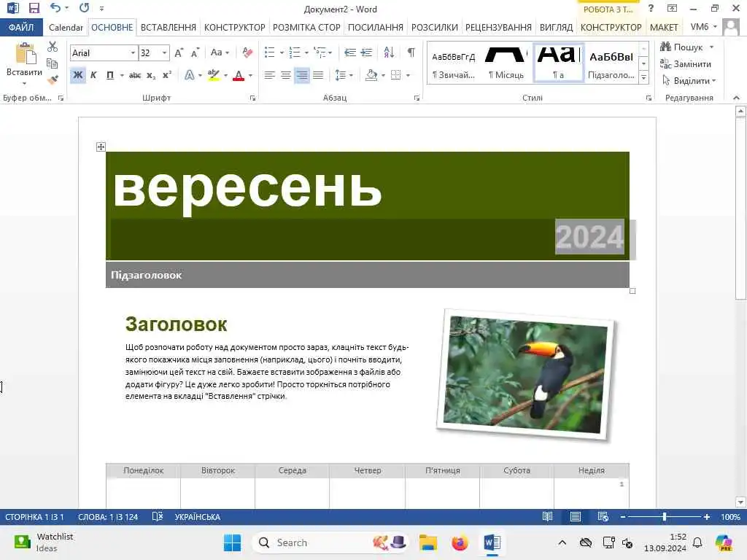Open the bullet list dropdown arrow
This screenshot has height=560, width=747.
point(282,52)
